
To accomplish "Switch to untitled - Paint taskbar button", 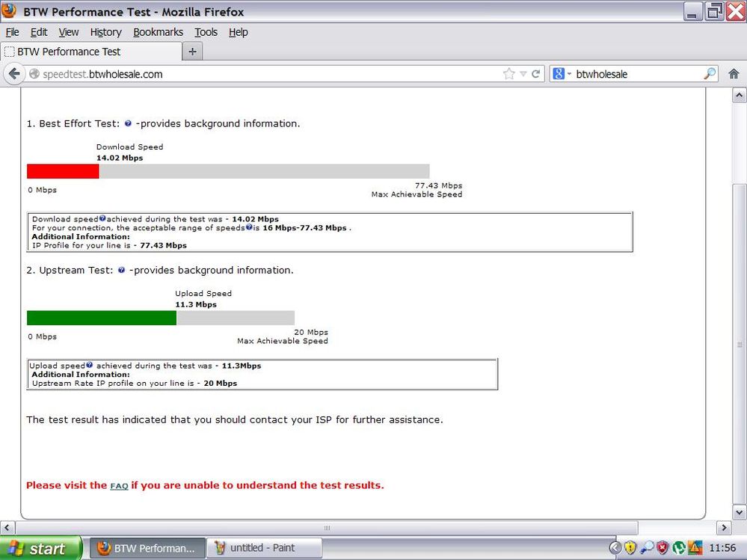I will (263, 548).
